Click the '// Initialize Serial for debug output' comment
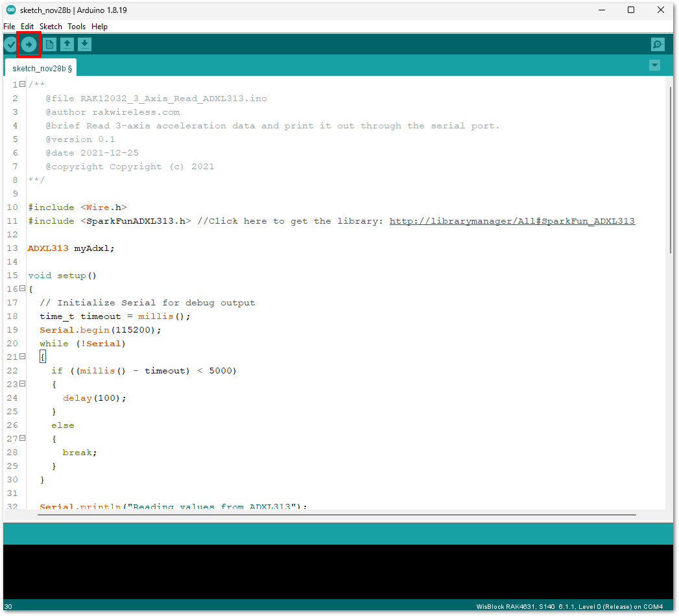 coord(147,303)
